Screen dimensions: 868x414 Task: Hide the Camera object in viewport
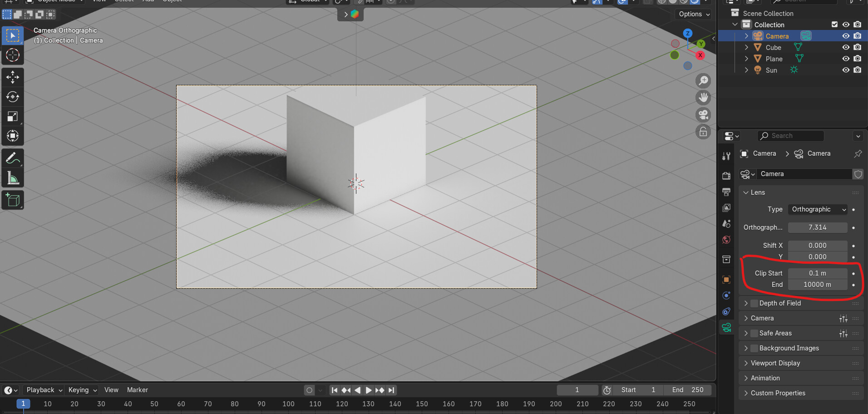(x=846, y=36)
